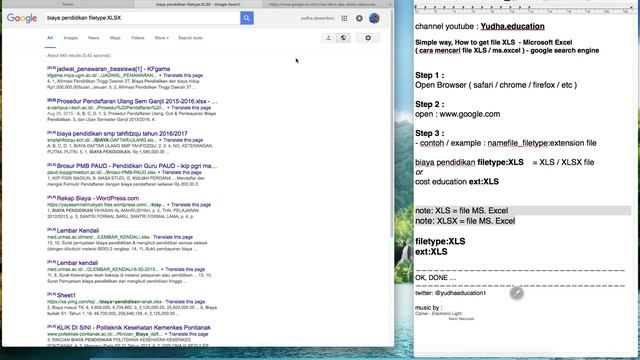Click Yudha.education link in notes window

pyautogui.click(x=512, y=26)
